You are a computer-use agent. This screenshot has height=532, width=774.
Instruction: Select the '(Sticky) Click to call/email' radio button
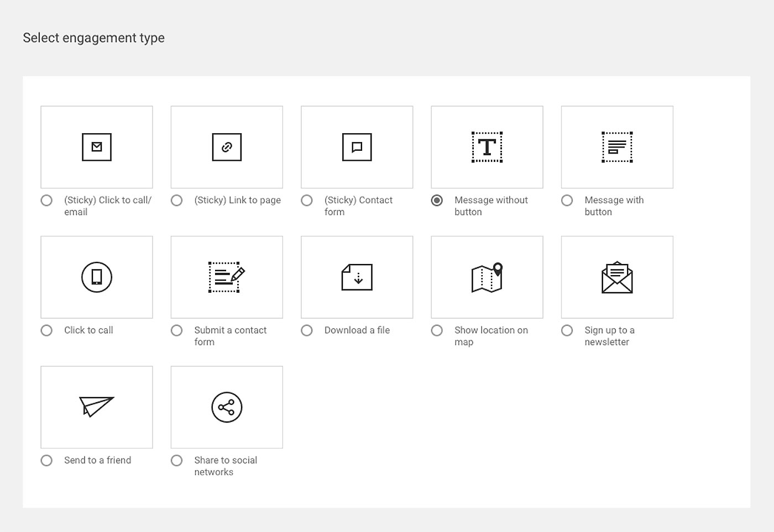[46, 201]
